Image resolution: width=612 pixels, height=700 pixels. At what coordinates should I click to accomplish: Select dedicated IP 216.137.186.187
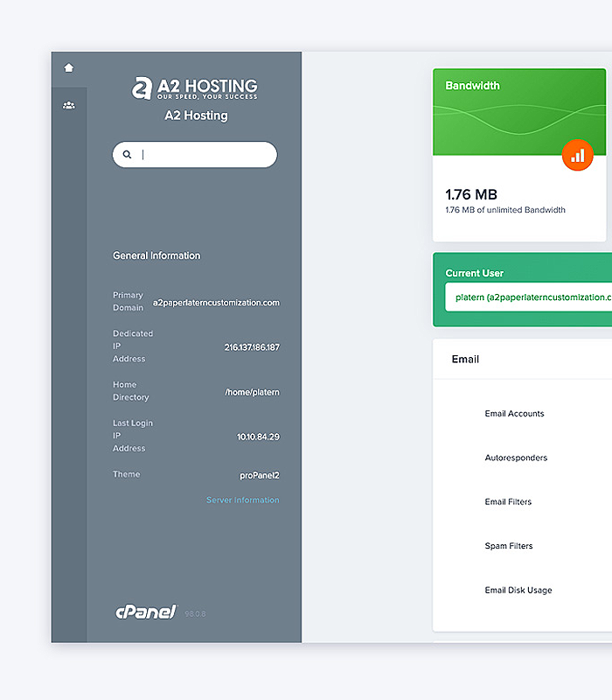[x=252, y=347]
